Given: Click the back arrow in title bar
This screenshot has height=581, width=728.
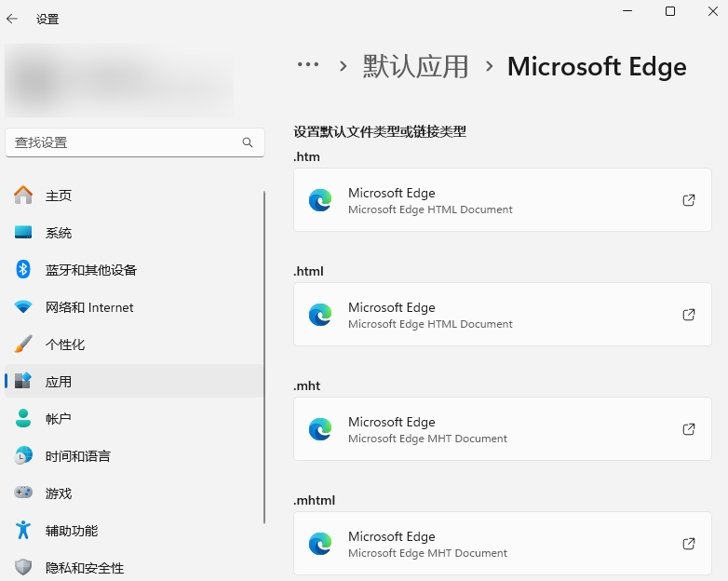Looking at the screenshot, I should tap(12, 19).
